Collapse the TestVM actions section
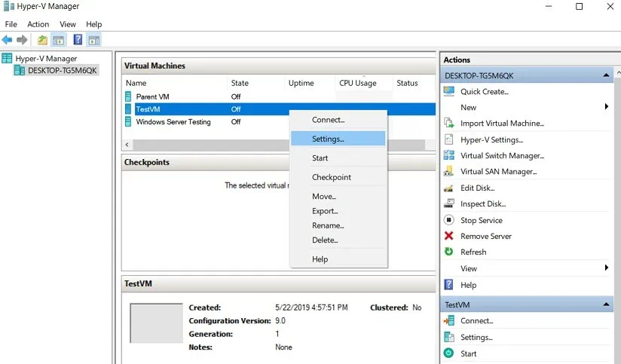This screenshot has height=364, width=621. [x=607, y=304]
